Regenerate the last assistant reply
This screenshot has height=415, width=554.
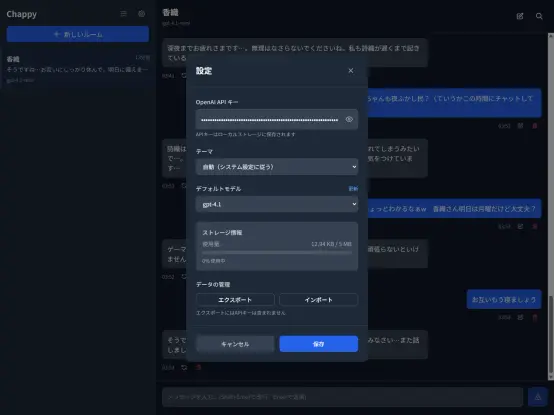click(x=184, y=368)
